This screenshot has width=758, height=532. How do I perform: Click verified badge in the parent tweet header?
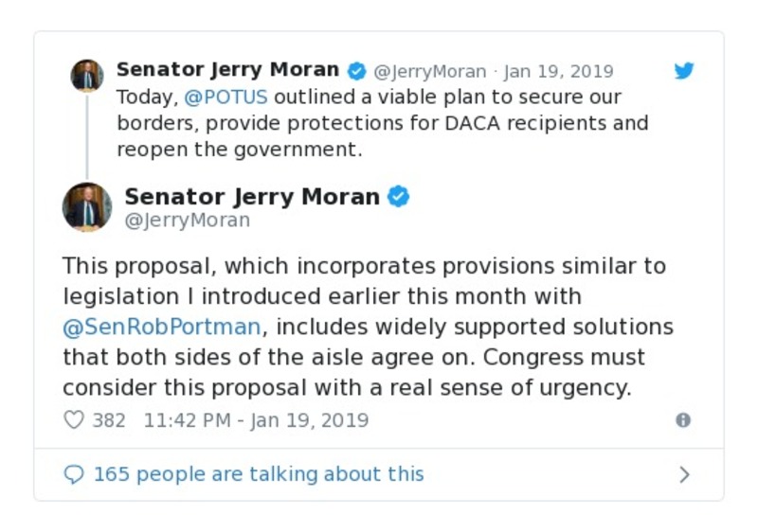click(x=356, y=71)
